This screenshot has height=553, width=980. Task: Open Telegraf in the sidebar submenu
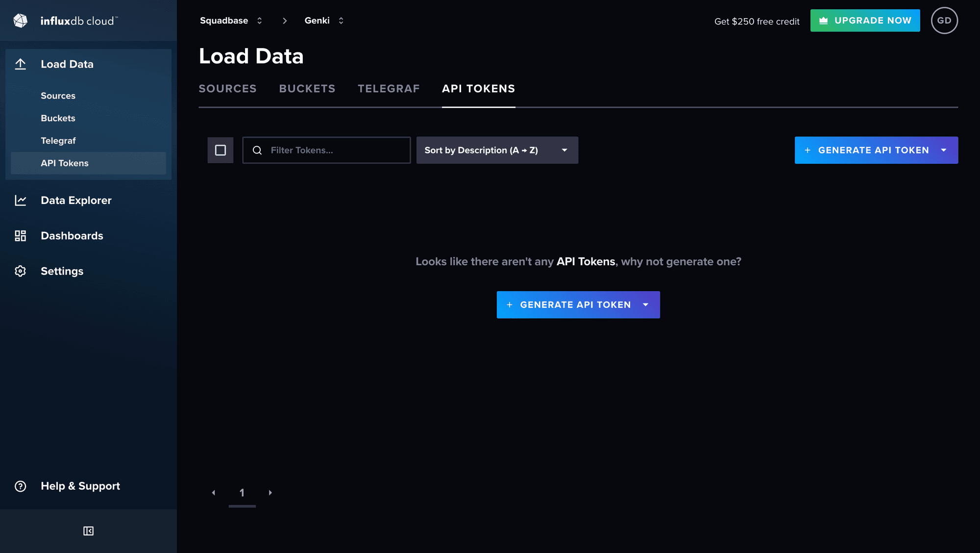pyautogui.click(x=58, y=141)
